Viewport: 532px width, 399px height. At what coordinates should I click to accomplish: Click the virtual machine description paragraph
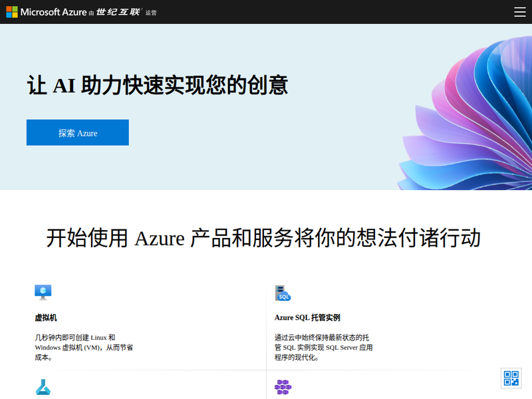click(84, 347)
